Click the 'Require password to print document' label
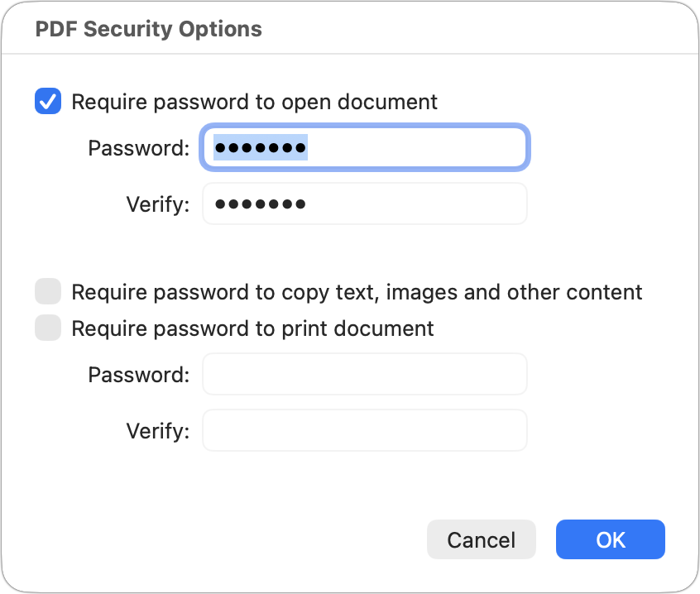 click(x=252, y=329)
